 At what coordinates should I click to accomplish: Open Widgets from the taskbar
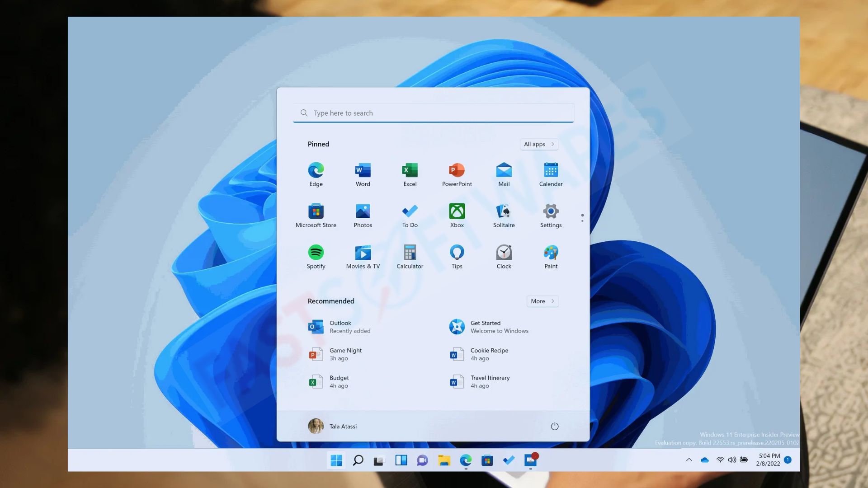point(401,460)
